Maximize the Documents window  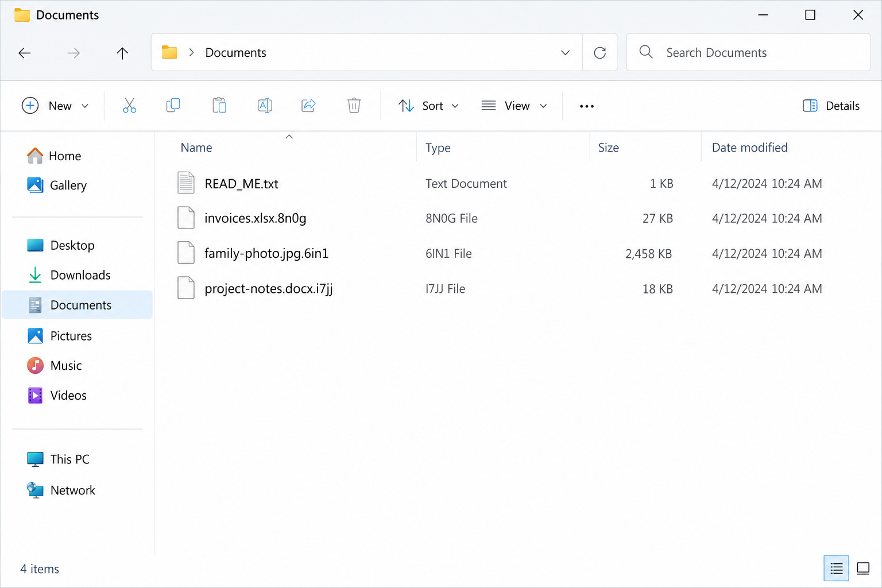point(810,15)
